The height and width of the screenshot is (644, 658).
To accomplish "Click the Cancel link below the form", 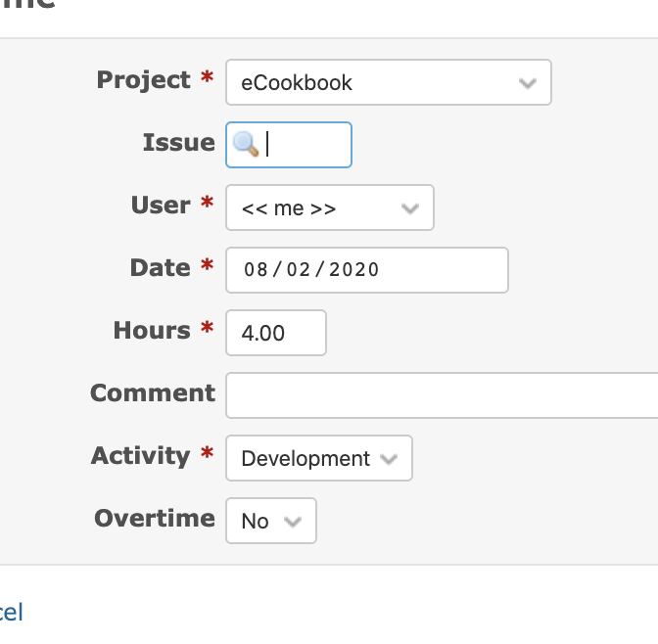I will [12, 612].
